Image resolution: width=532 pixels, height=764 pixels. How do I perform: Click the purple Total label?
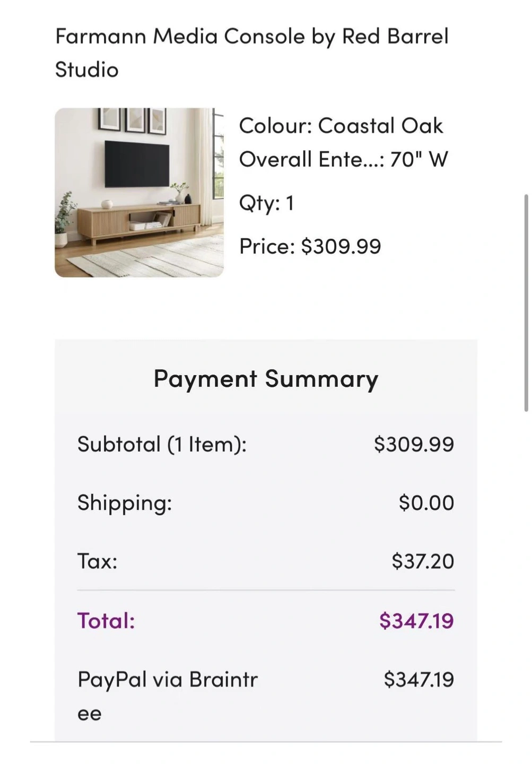point(106,620)
